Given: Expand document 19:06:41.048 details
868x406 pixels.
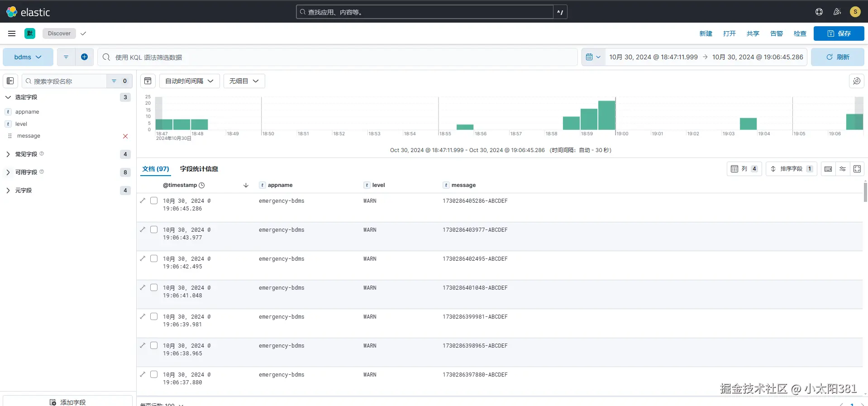Looking at the screenshot, I should point(143,287).
